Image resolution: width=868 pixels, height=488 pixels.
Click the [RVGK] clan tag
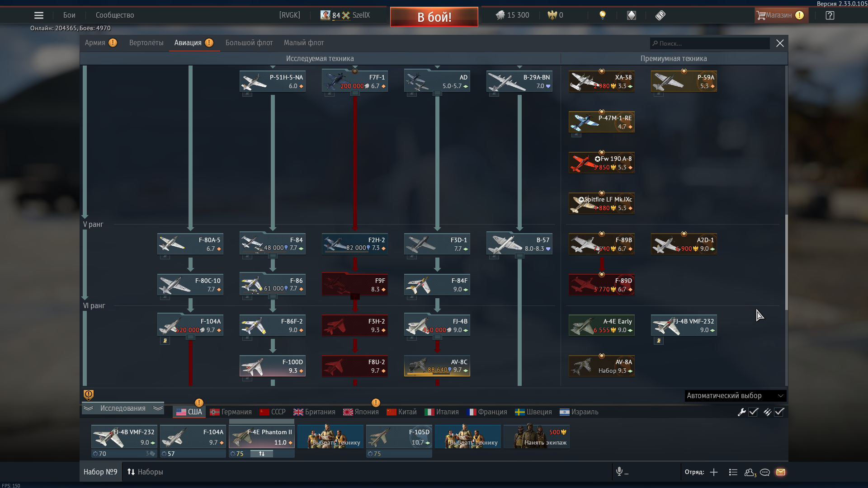click(x=290, y=15)
